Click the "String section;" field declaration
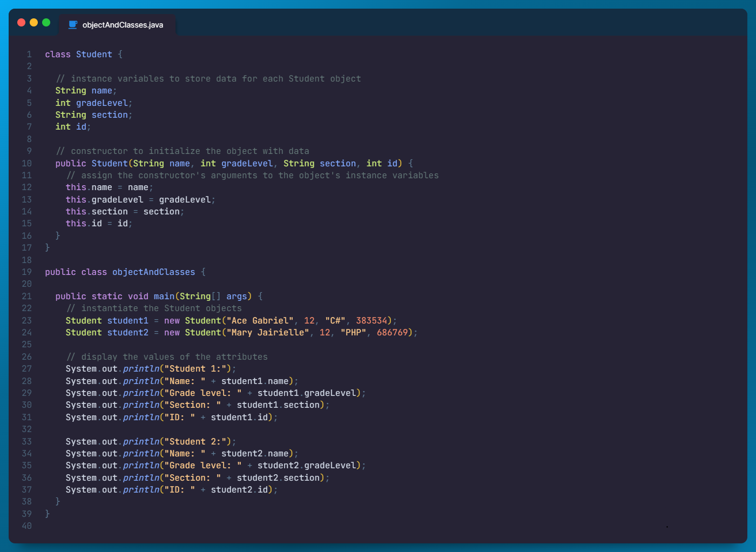The height and width of the screenshot is (552, 756). pyautogui.click(x=93, y=115)
